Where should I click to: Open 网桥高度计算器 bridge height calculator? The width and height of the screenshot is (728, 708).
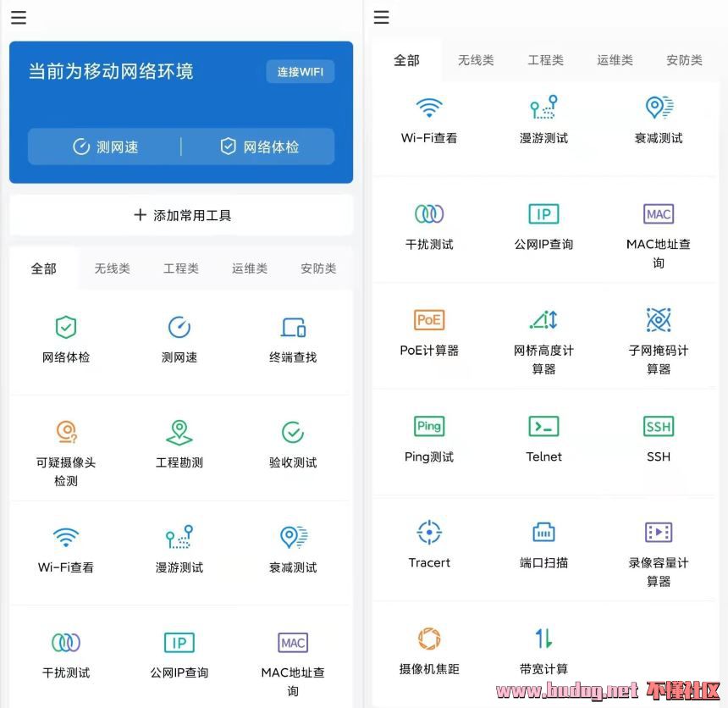pos(543,333)
